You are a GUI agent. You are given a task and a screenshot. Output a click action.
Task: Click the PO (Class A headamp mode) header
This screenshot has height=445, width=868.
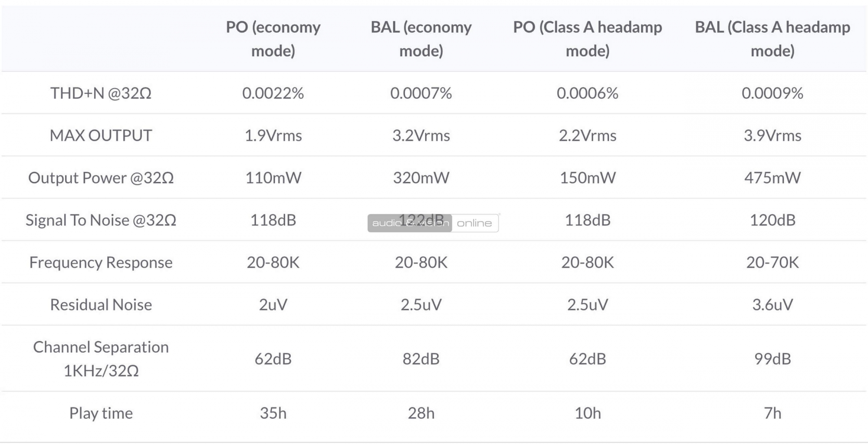[x=588, y=39]
